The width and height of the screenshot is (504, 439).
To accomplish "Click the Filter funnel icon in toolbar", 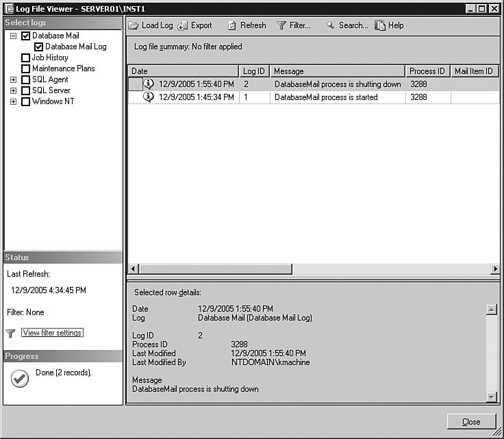I will click(x=281, y=25).
